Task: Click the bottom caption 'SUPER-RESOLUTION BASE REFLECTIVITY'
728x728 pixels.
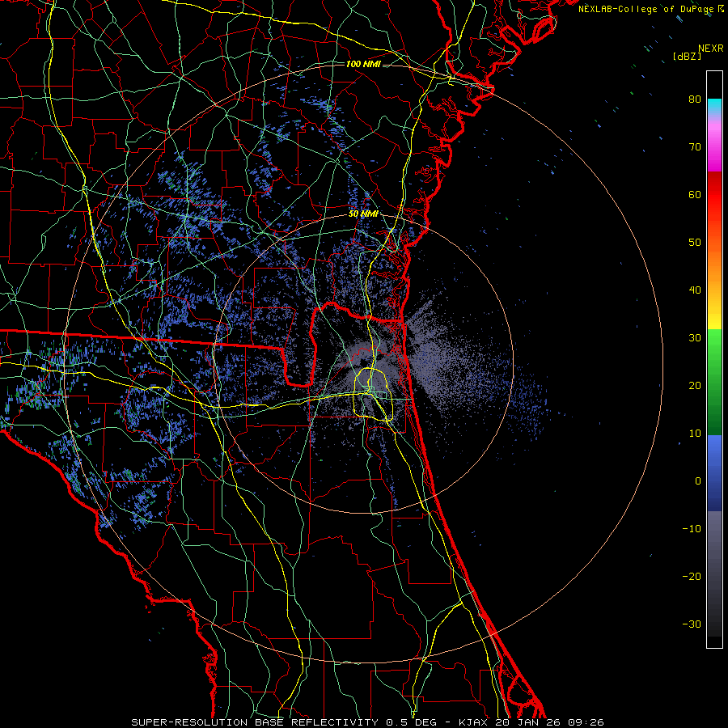Action: point(255,722)
